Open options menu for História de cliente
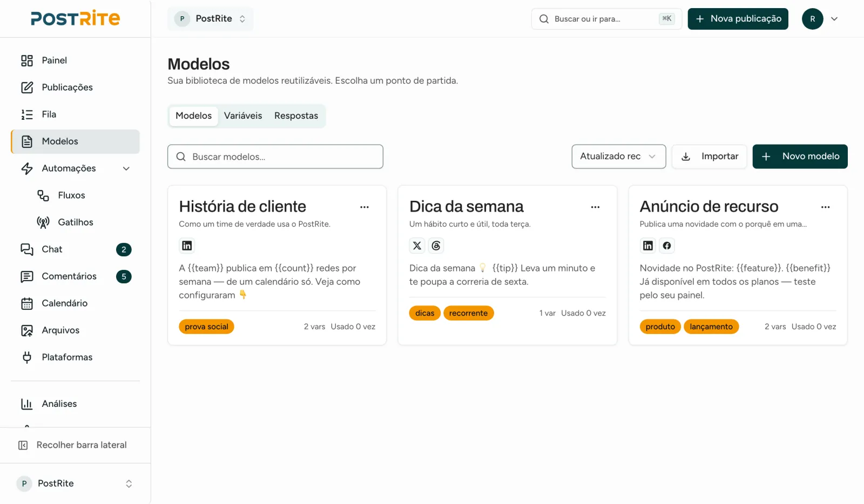The width and height of the screenshot is (864, 504). (x=364, y=207)
